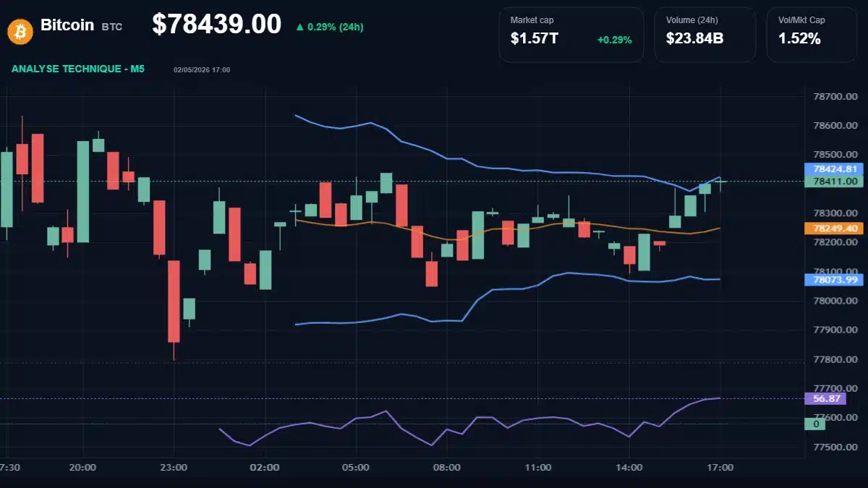Click the $1.57T market cap value
868x488 pixels.
click(x=534, y=39)
